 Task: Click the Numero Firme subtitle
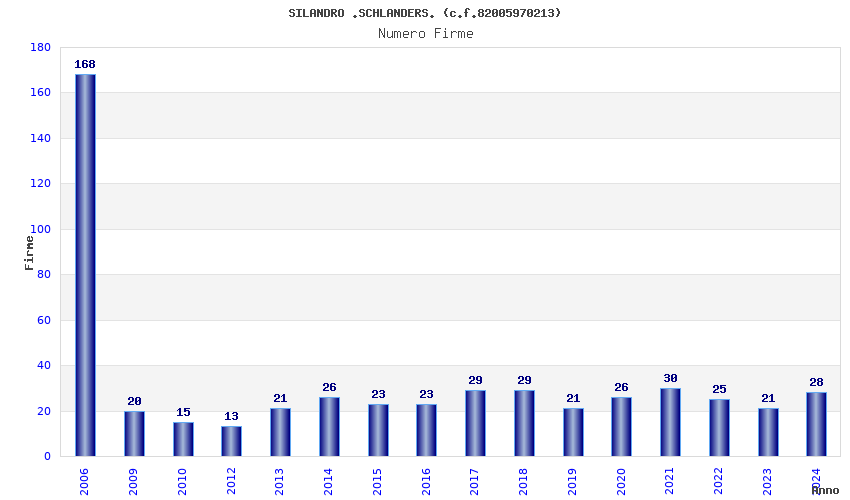point(426,34)
